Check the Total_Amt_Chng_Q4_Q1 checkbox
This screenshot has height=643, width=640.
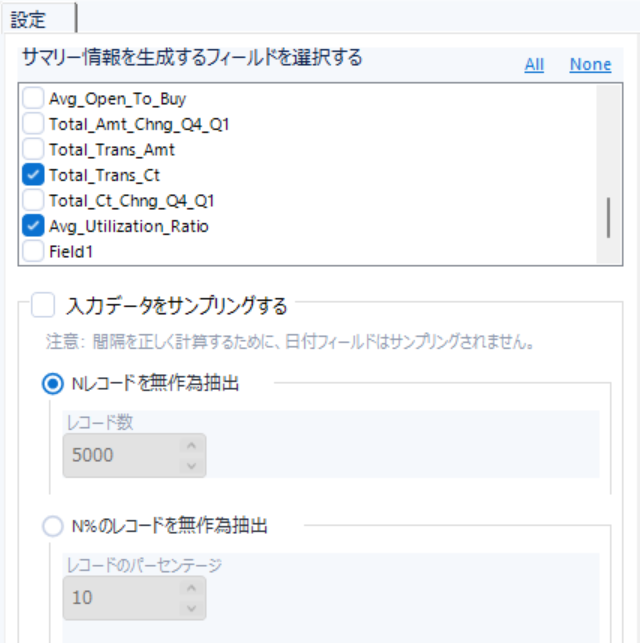tap(33, 124)
